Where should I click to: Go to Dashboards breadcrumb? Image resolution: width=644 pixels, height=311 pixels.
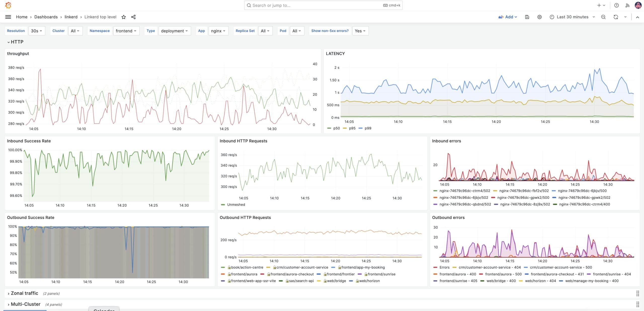[46, 17]
